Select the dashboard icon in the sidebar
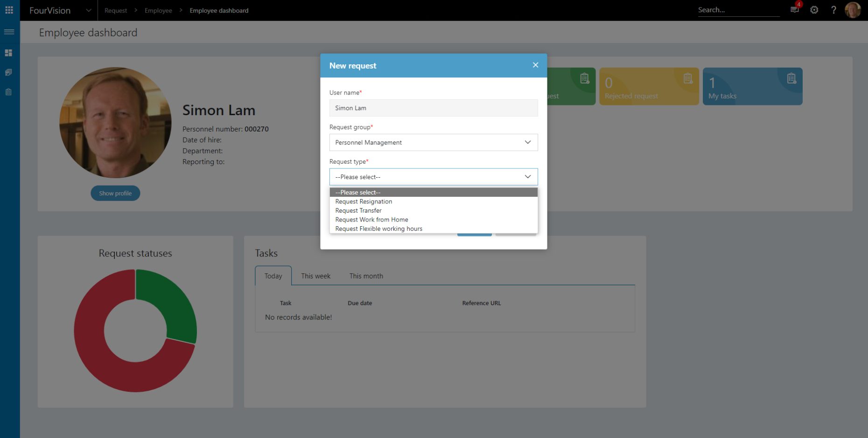This screenshot has width=868, height=438. pyautogui.click(x=9, y=52)
